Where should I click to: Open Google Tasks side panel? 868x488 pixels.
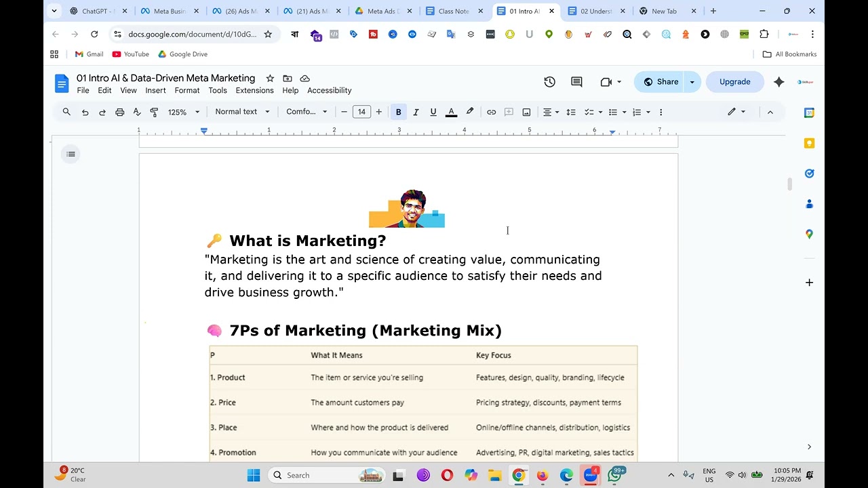pos(809,174)
